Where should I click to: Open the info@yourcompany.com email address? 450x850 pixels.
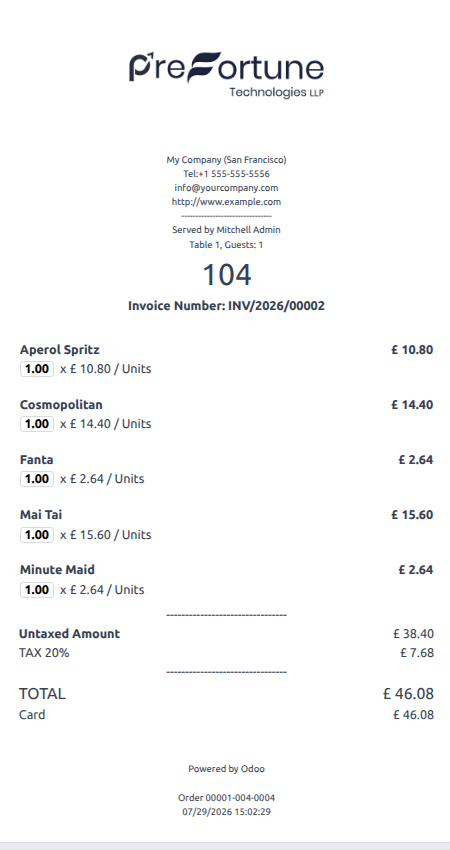point(226,188)
